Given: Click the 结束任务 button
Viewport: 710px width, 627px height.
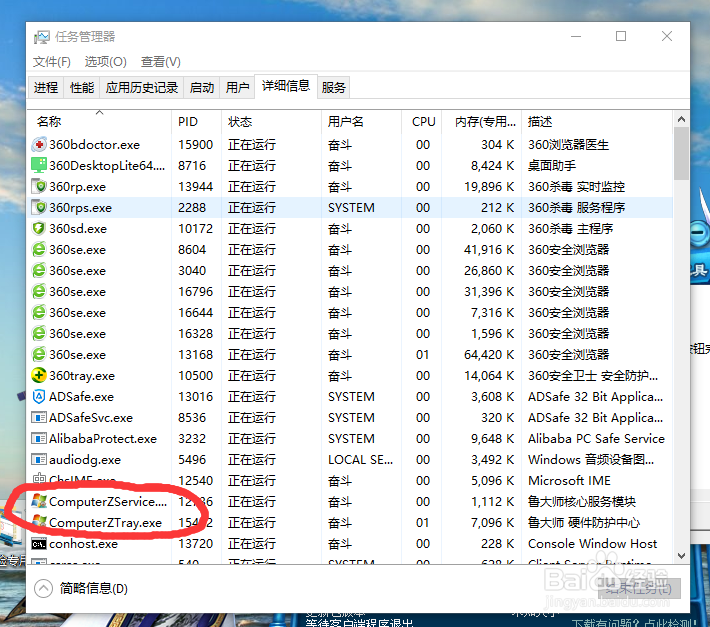Looking at the screenshot, I should 639,588.
